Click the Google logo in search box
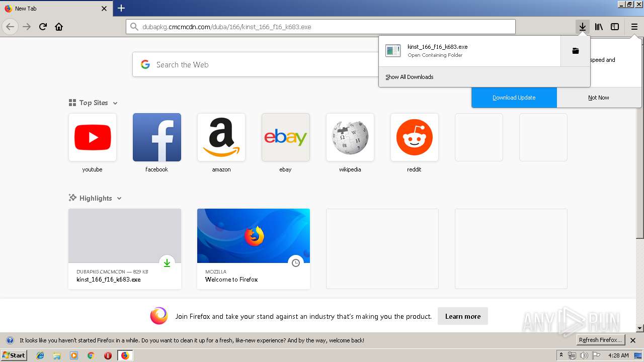The width and height of the screenshot is (644, 362). click(145, 64)
